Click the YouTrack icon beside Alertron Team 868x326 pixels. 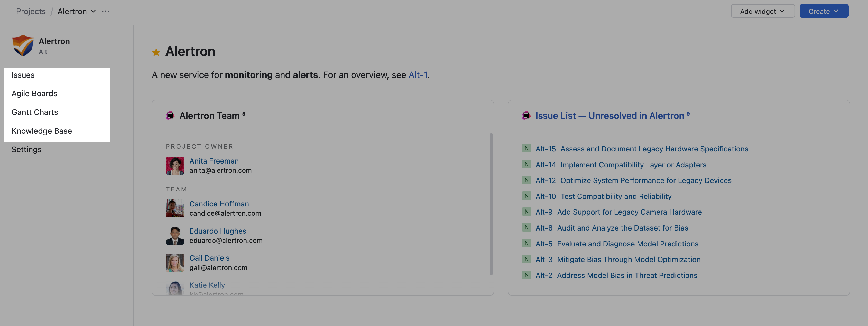170,116
